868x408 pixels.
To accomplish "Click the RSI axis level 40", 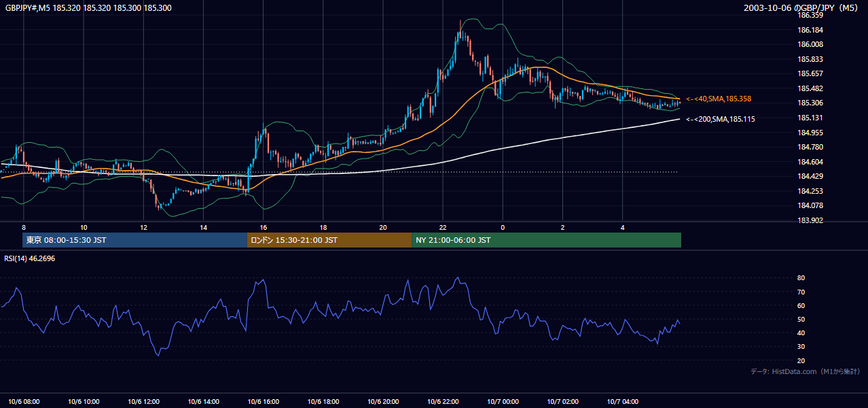I will (x=801, y=333).
